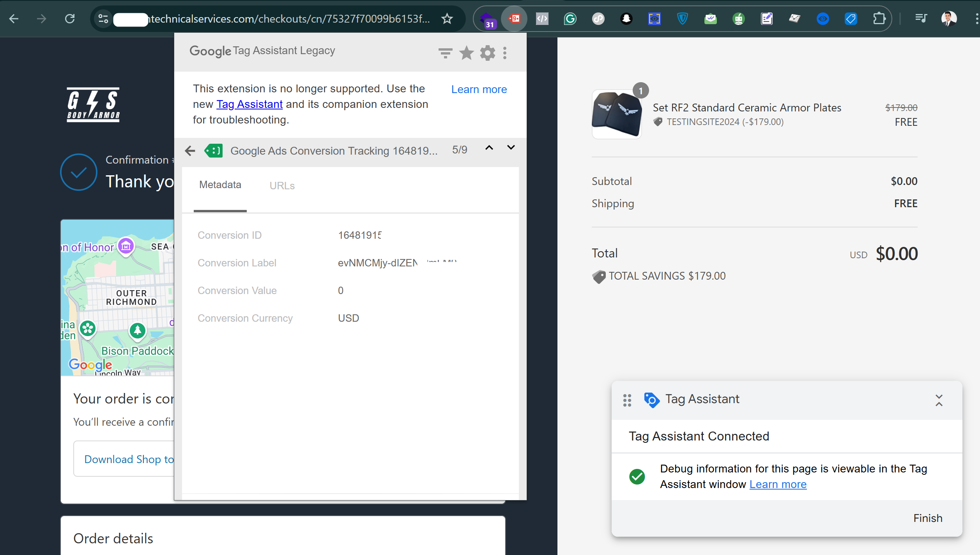Click Learn more beside unsupported notice

click(479, 90)
